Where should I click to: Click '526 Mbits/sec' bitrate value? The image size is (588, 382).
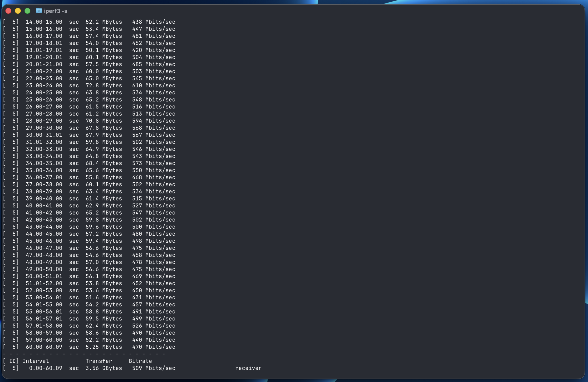153,326
